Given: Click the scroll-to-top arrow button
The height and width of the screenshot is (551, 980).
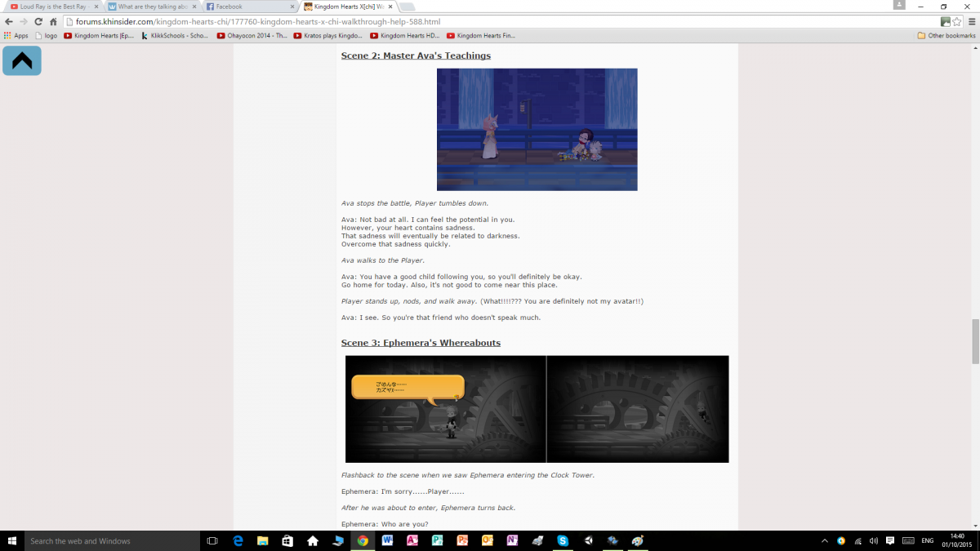Looking at the screenshot, I should [x=22, y=60].
